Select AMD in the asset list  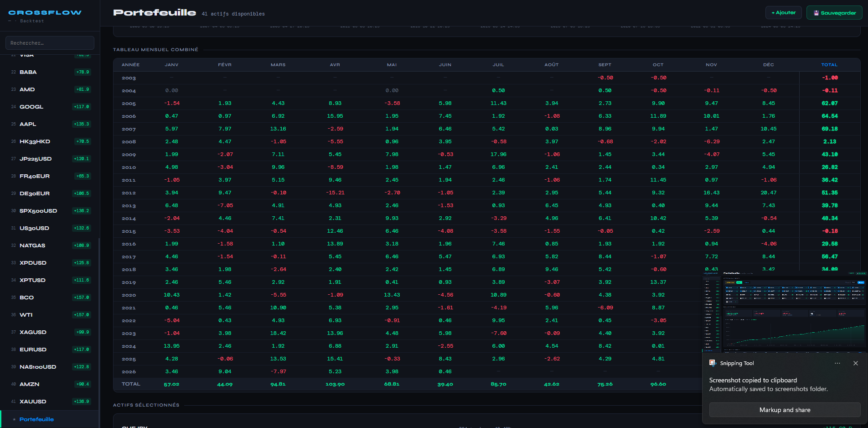[x=50, y=89]
